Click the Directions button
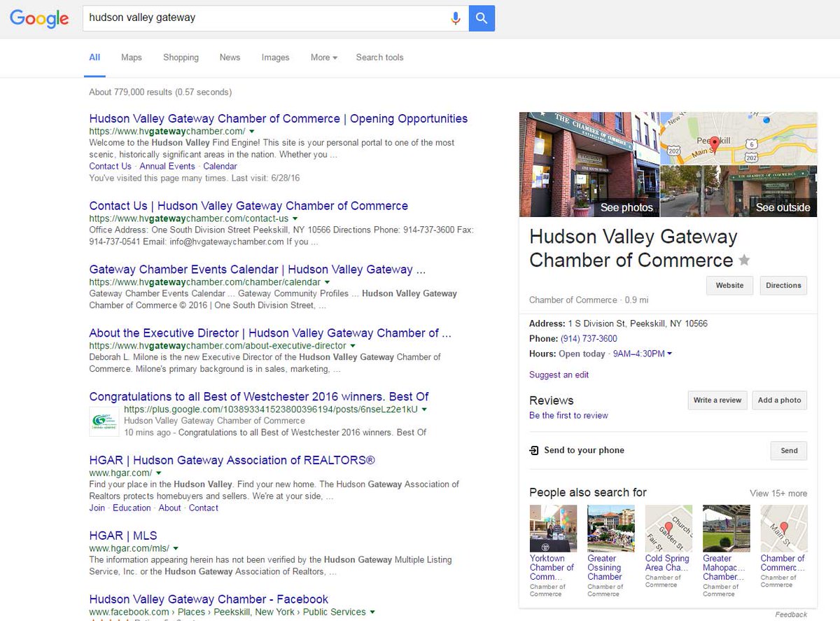 click(x=783, y=285)
